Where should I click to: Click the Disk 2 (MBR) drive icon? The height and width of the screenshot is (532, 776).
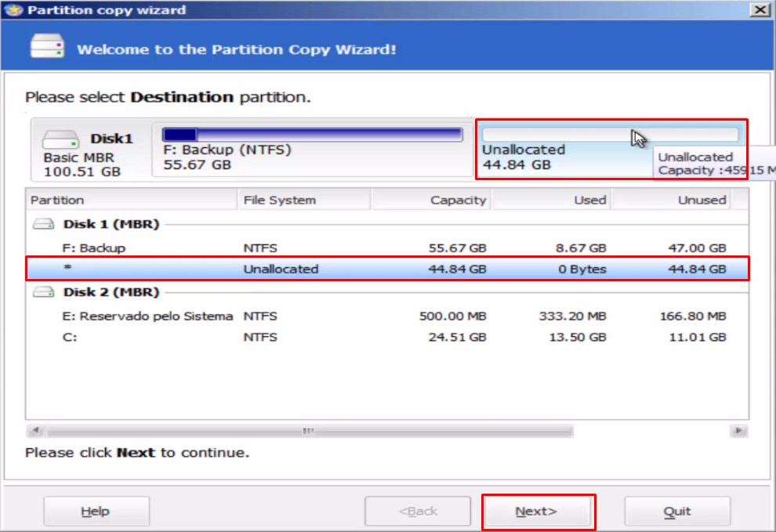pos(44,292)
